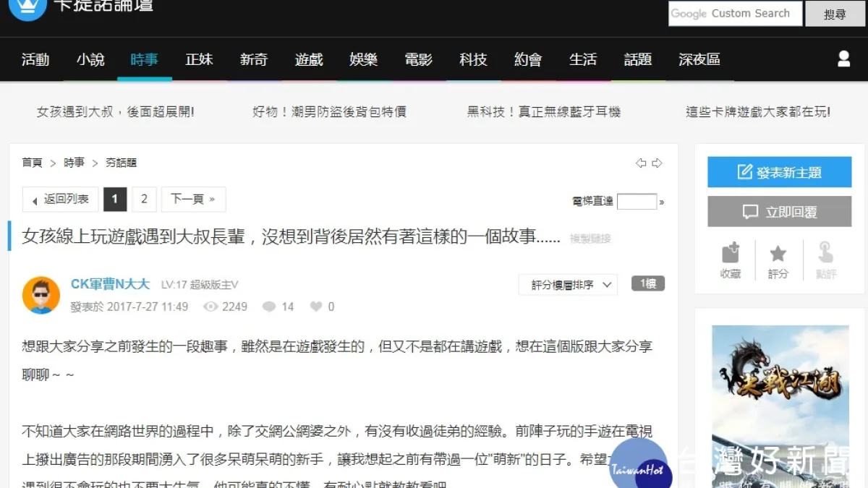Image resolution: width=868 pixels, height=488 pixels.
Task: Go to previous thread arrow icon
Action: pos(641,163)
